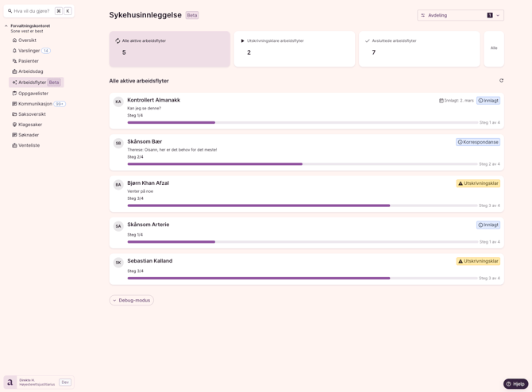The height and width of the screenshot is (392, 532).
Task: Expand the Avdeling filter dropdown
Action: (x=461, y=15)
